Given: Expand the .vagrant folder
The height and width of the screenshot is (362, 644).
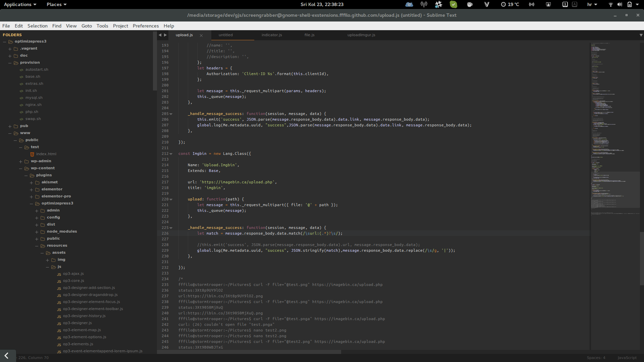Looking at the screenshot, I should (x=10, y=49).
